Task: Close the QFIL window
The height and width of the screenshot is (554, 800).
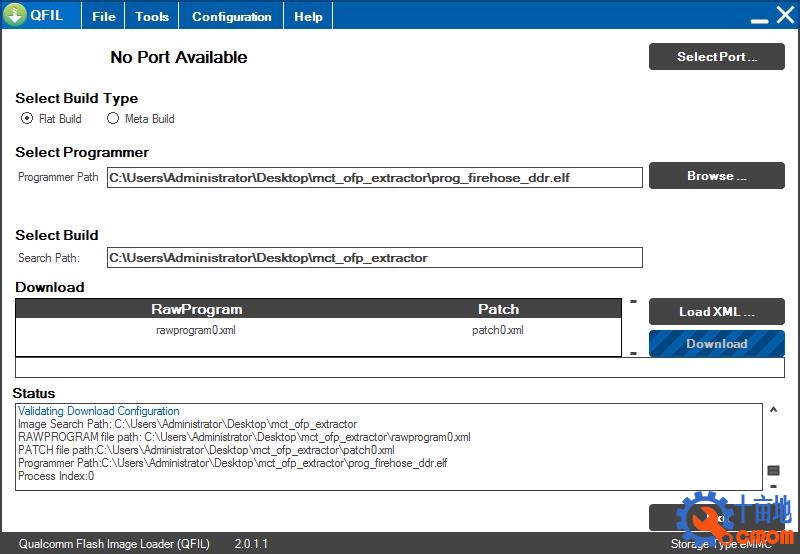Action: click(785, 16)
